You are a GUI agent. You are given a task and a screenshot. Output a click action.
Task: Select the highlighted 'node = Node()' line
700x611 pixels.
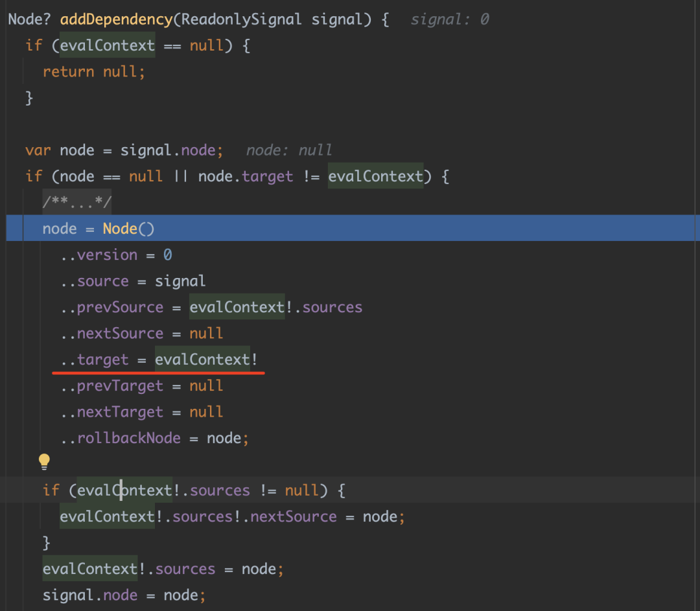click(x=99, y=229)
